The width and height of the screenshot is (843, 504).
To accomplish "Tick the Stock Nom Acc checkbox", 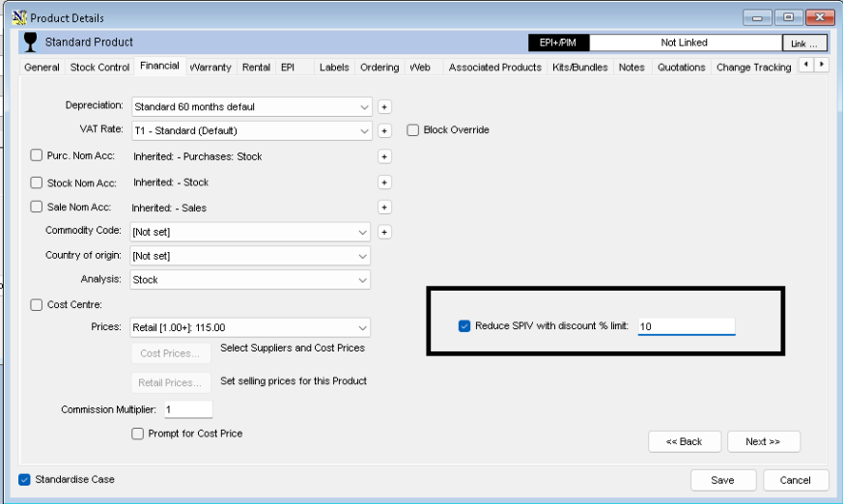I will (36, 182).
